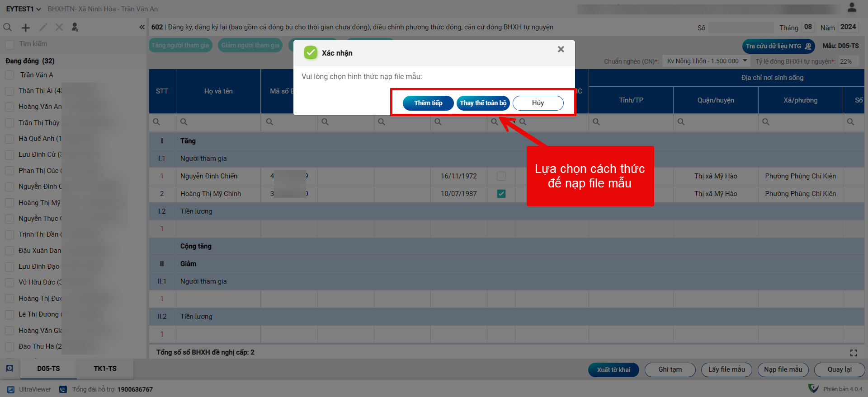Click the remove-user person icon
The height and width of the screenshot is (397, 868).
tap(75, 28)
